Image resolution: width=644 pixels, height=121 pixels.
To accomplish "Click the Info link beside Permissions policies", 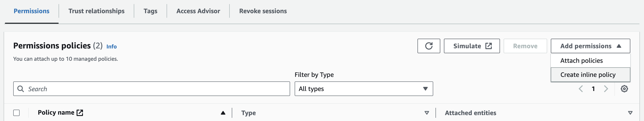I will (111, 46).
